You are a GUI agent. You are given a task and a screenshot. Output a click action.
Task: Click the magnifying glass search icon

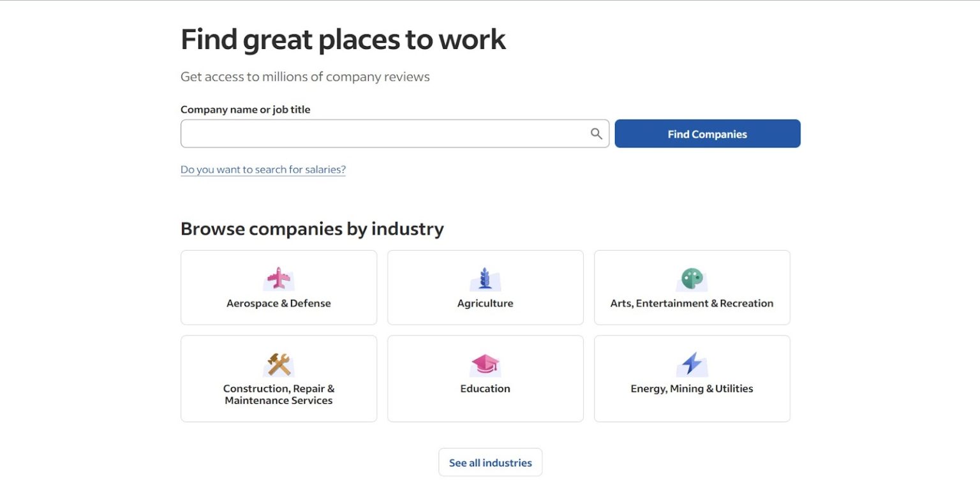click(x=596, y=134)
